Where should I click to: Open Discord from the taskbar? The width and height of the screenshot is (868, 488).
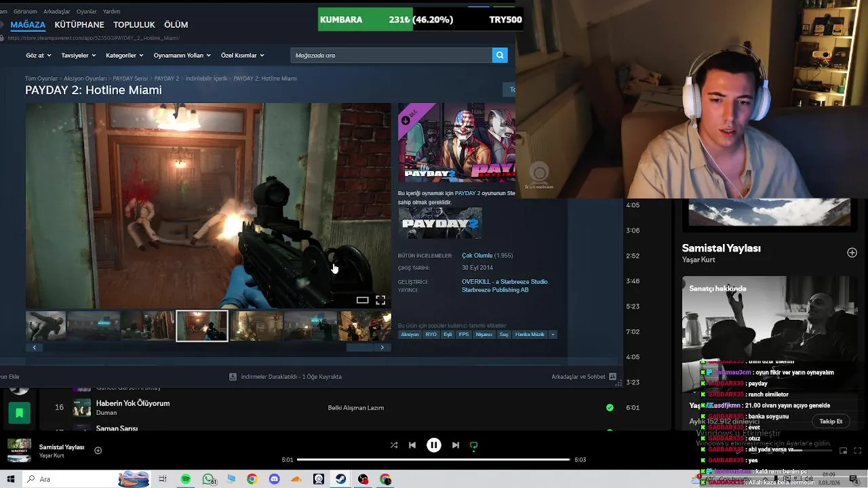tap(274, 479)
